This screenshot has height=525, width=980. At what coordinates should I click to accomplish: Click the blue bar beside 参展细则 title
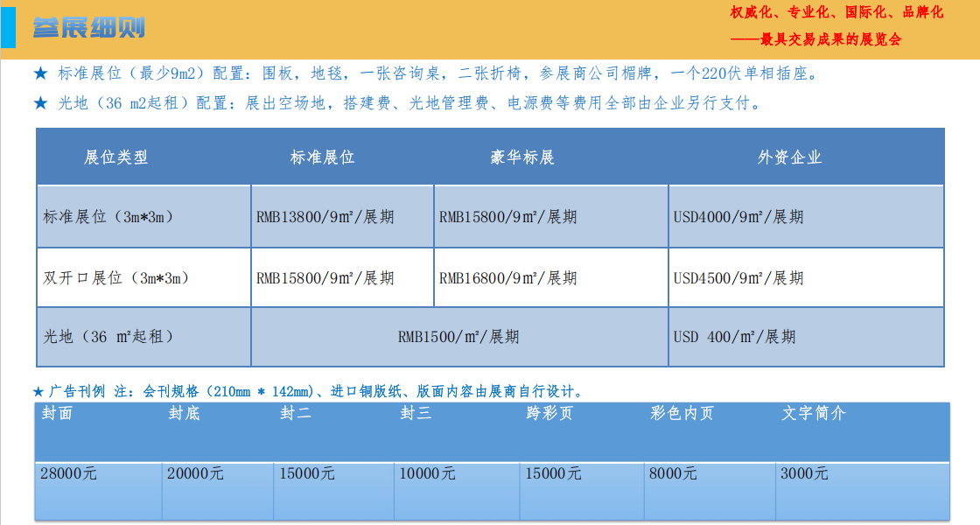pyautogui.click(x=8, y=27)
